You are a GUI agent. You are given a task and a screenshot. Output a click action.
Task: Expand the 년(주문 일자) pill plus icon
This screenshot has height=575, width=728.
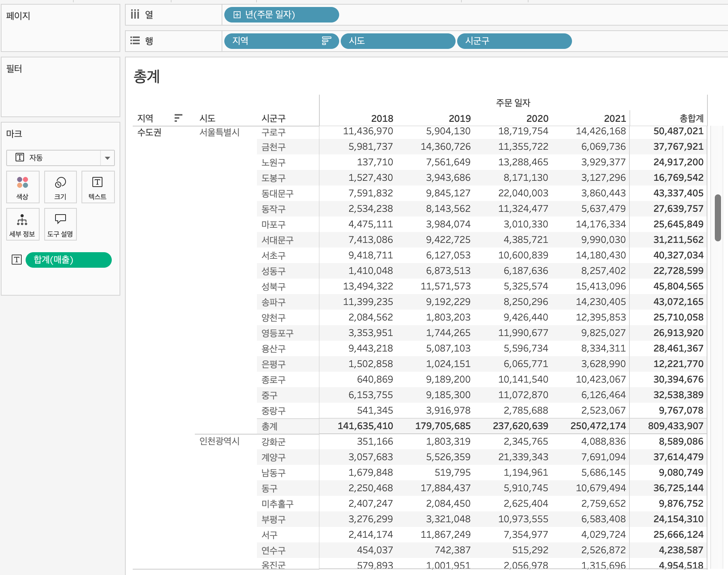(237, 15)
